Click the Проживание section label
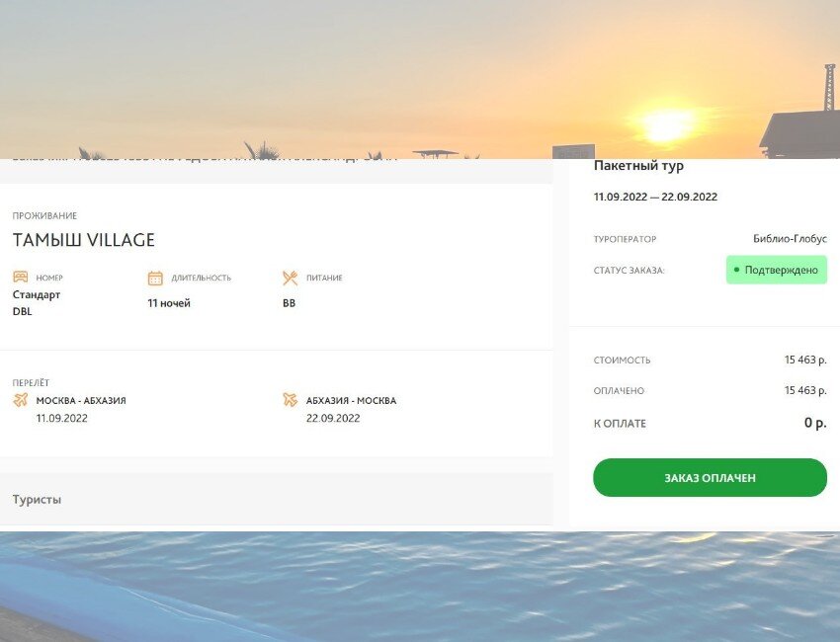 click(44, 215)
